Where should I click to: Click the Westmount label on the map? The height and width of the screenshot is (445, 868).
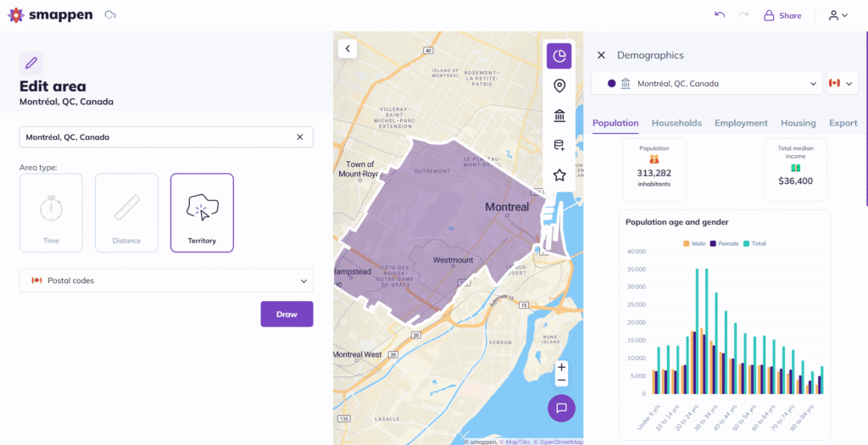453,259
